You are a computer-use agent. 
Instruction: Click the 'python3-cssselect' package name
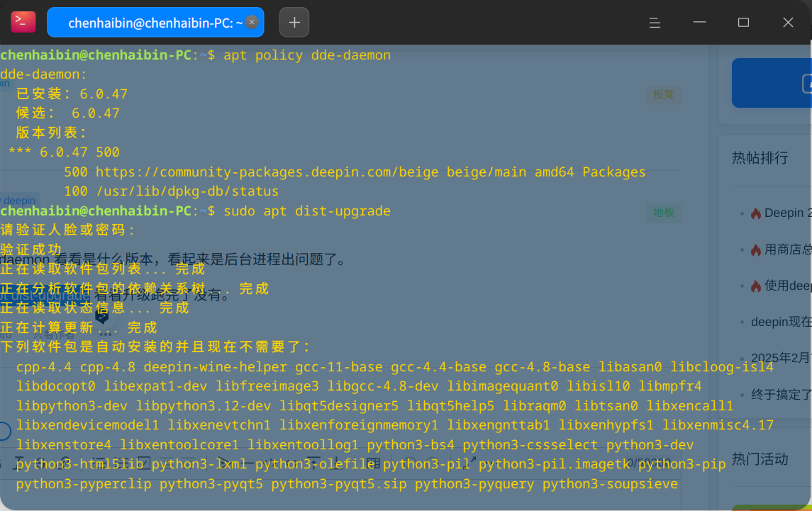(530, 444)
